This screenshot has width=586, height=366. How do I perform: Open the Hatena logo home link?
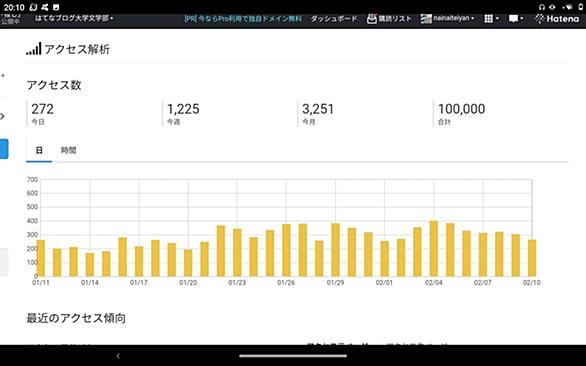[x=557, y=19]
